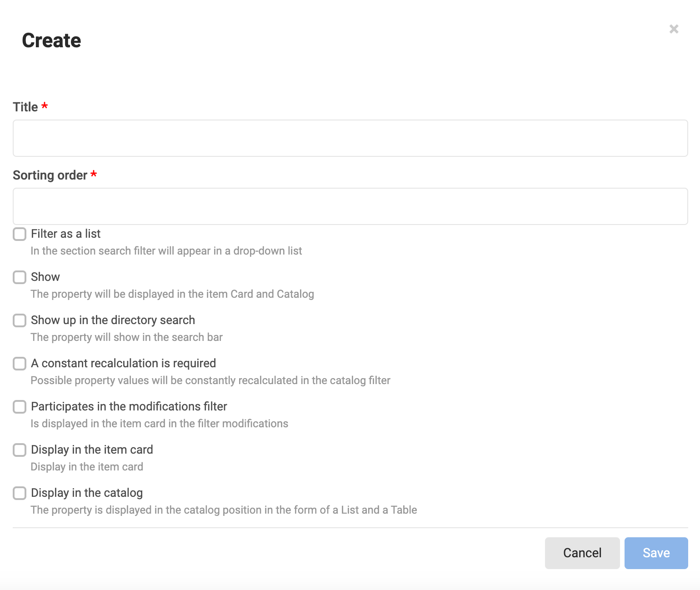Toggle A constant recalculation is required checkbox
Viewport: 700px width, 590px height.
[x=20, y=364]
